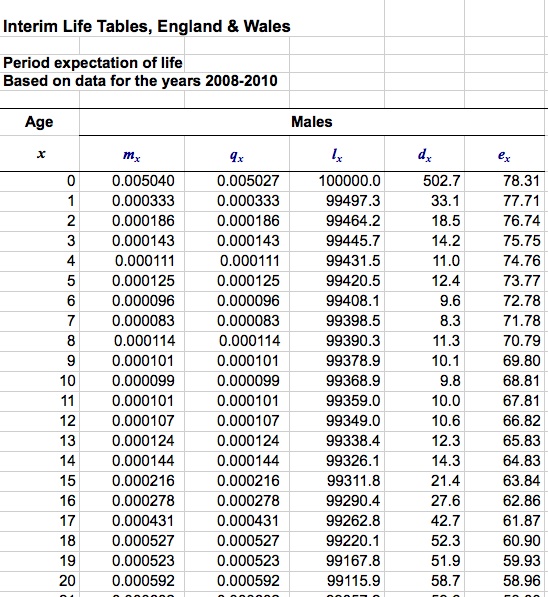Select the title cell 'Interim Life Tables, England & Wales'
The image size is (548, 597).
pyautogui.click(x=147, y=26)
